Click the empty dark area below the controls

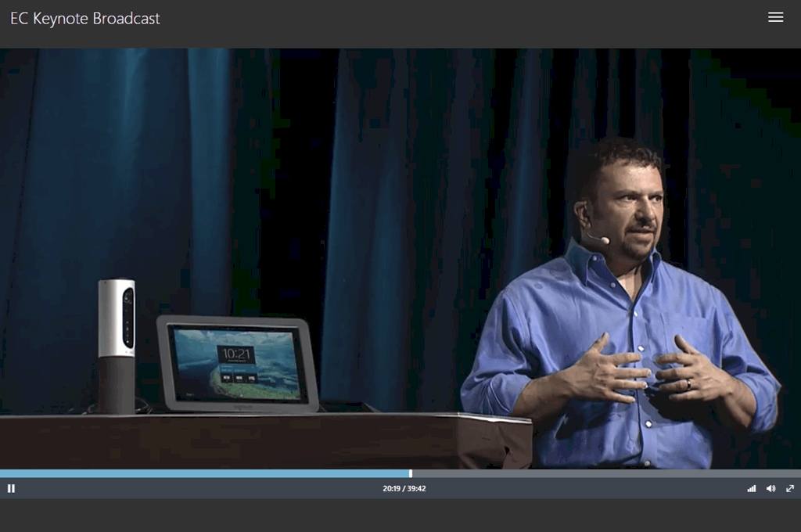(400, 516)
